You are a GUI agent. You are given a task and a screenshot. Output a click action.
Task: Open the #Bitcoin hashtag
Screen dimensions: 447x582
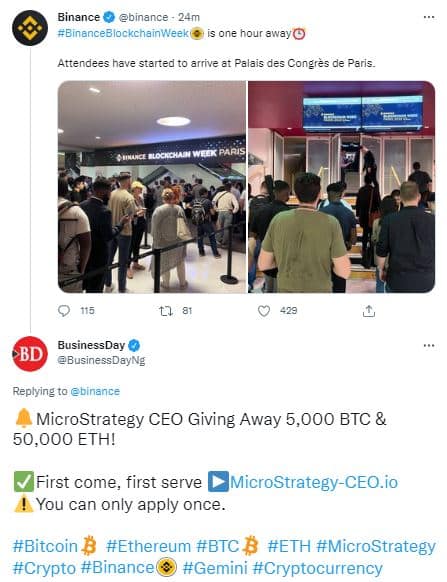(x=45, y=546)
